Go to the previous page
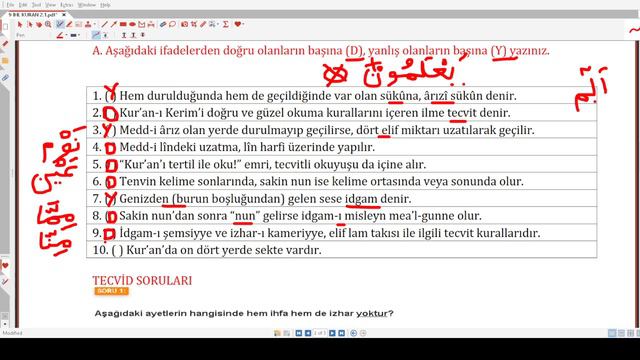 click(308, 333)
